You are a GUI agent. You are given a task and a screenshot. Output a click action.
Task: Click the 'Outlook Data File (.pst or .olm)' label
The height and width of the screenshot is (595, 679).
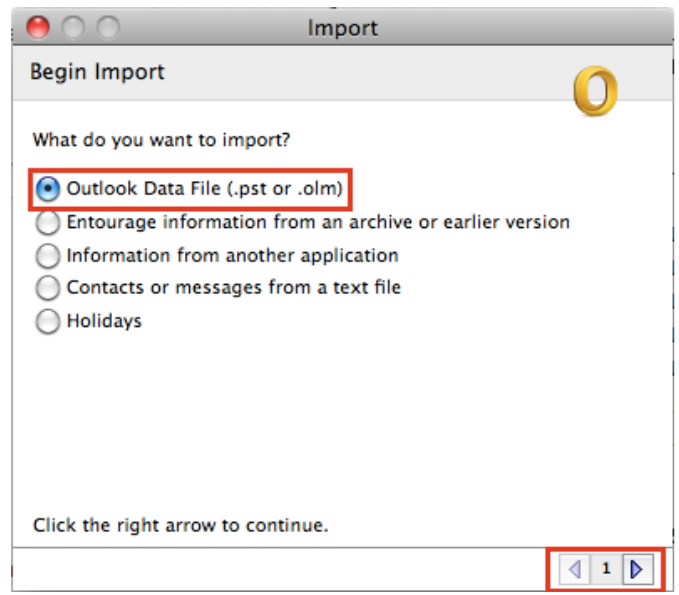click(205, 188)
